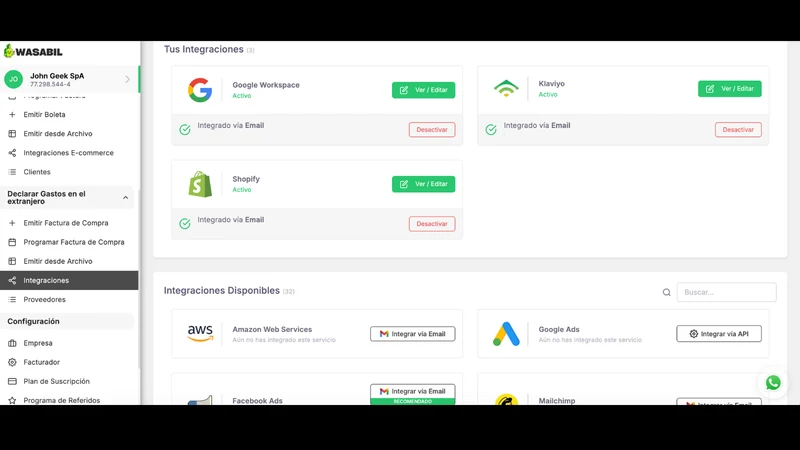The height and width of the screenshot is (450, 800).
Task: Click table icon beside second Emitir desde Archivo
Action: pyautogui.click(x=12, y=261)
